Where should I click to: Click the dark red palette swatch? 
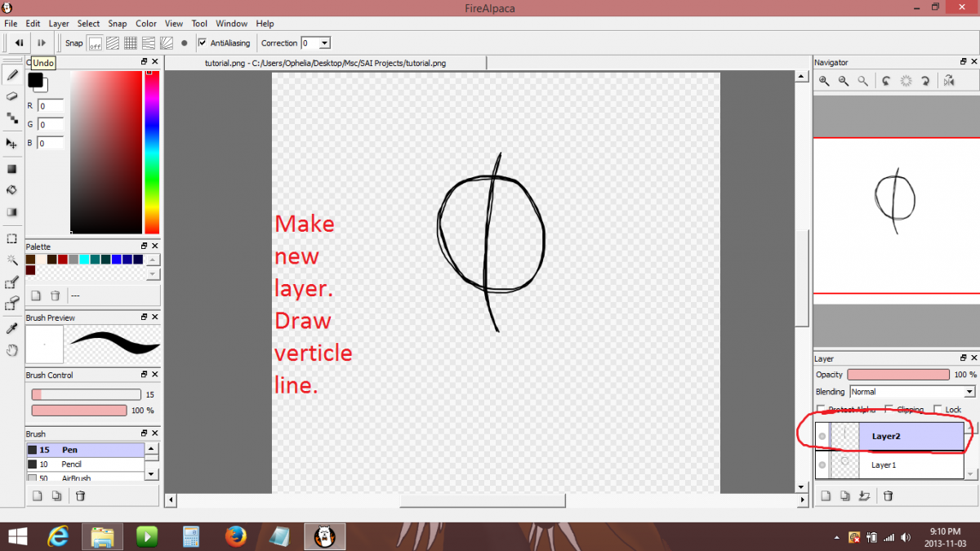pyautogui.click(x=30, y=270)
